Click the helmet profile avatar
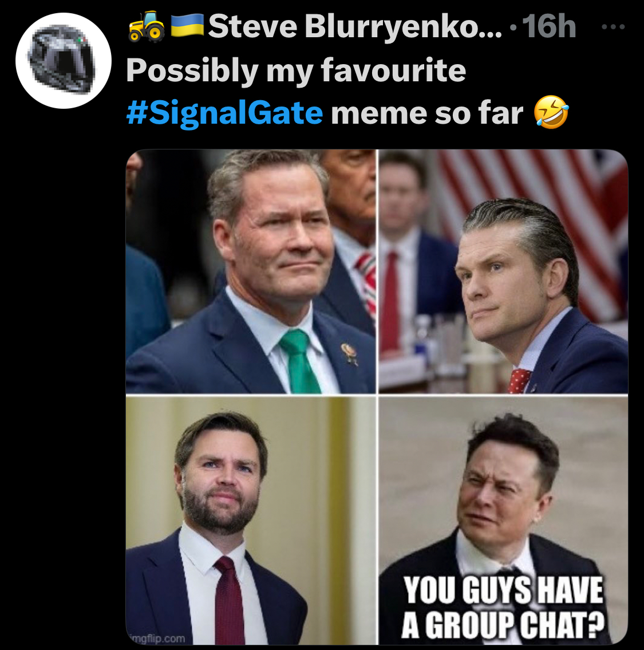The height and width of the screenshot is (650, 644). (64, 61)
